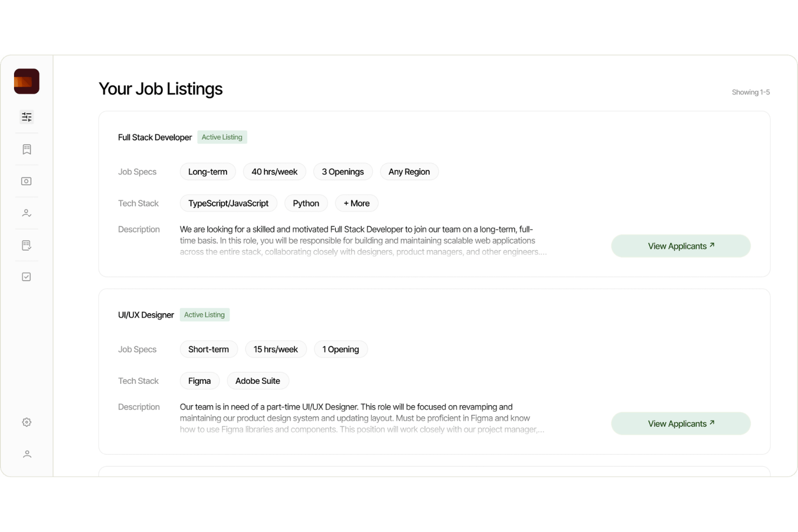Image resolution: width=798 pixels, height=532 pixels.
Task: Click the 'Your Job Listings' heading
Action: coord(161,89)
